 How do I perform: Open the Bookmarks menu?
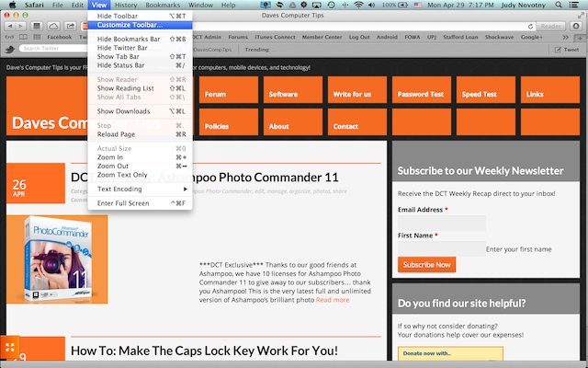163,5
